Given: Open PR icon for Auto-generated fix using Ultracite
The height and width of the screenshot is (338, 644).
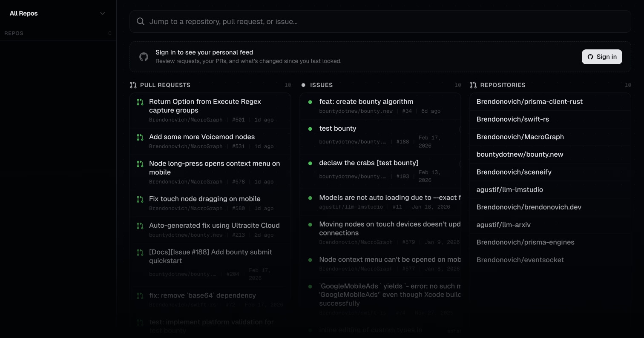Looking at the screenshot, I should tap(140, 226).
